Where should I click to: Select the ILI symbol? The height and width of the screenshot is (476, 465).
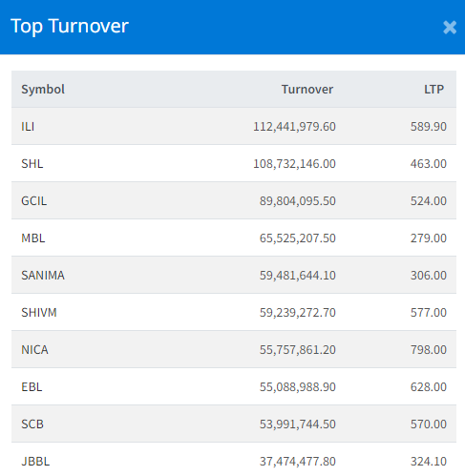[x=28, y=127]
